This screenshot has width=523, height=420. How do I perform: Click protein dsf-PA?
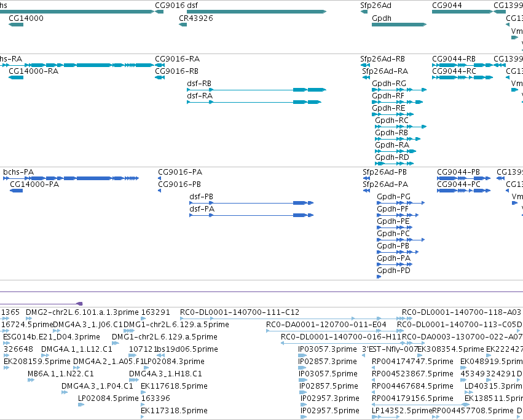click(202, 209)
